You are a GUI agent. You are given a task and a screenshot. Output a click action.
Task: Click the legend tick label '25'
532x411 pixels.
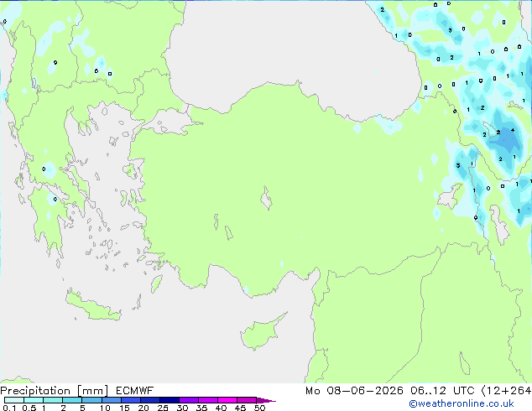(x=163, y=408)
